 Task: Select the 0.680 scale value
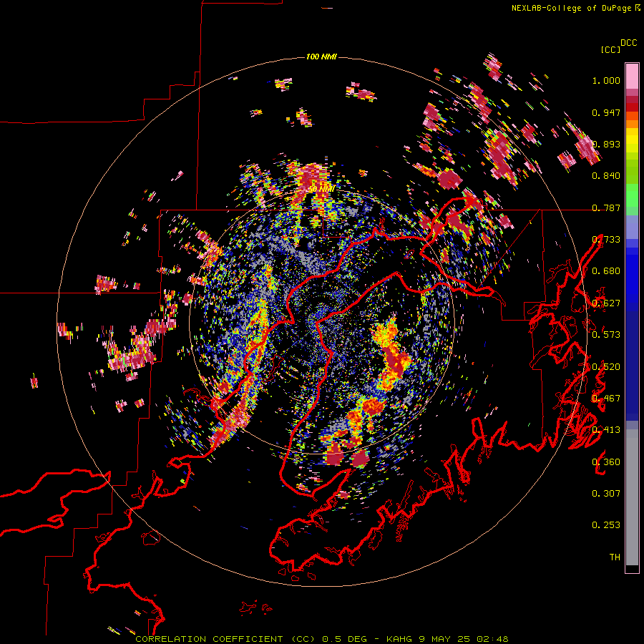tap(606, 271)
